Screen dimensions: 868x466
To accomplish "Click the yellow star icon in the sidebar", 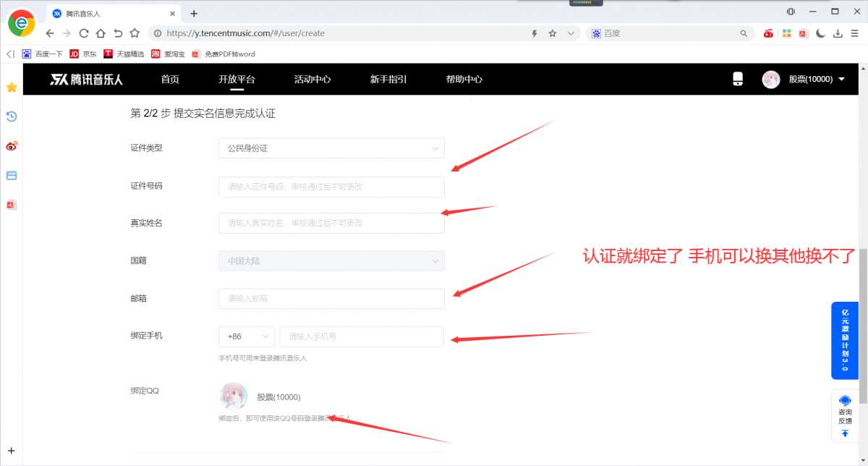I will pyautogui.click(x=10, y=88).
